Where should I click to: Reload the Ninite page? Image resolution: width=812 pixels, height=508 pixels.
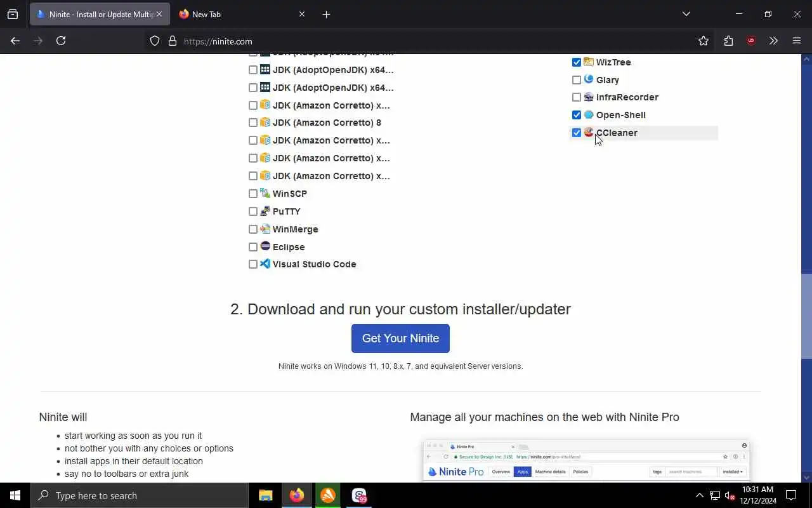(61, 41)
